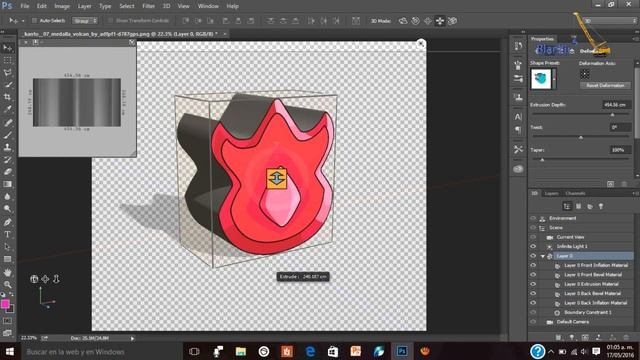640x360 pixels.
Task: Click the extrude handle on 3D badge
Action: (x=277, y=178)
